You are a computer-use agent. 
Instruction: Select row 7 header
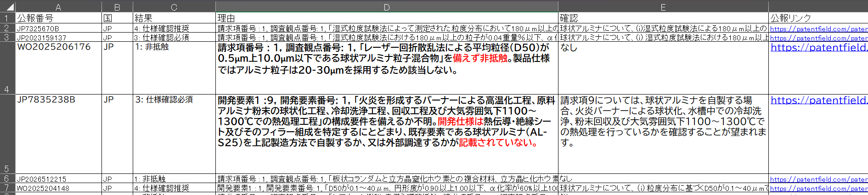coord(8,188)
